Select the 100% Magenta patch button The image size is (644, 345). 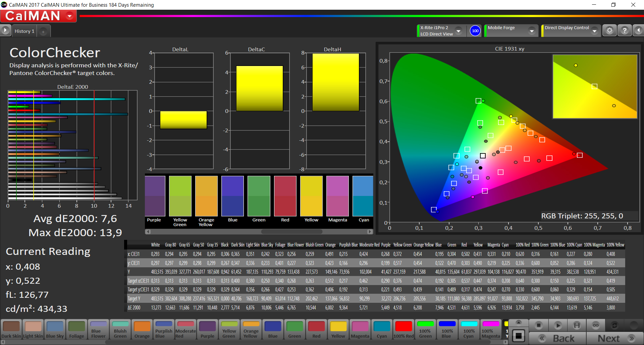click(x=491, y=330)
